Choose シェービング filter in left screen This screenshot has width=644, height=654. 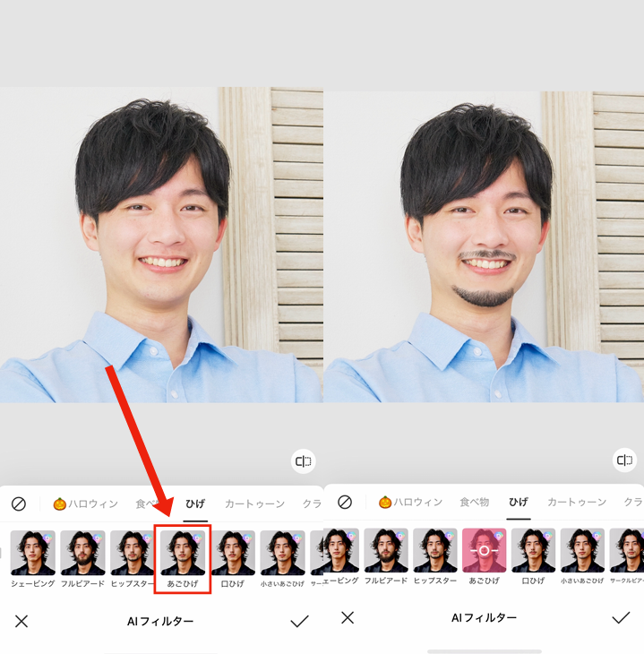33,558
